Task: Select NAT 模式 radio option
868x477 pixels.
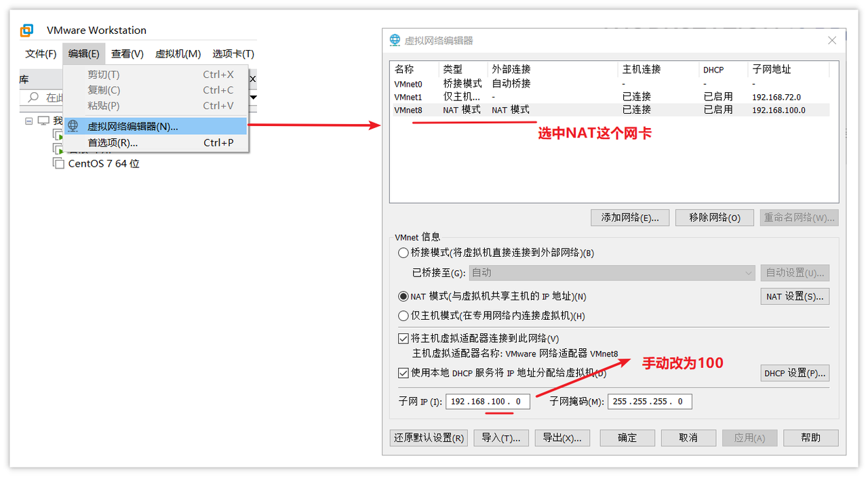Action: click(403, 296)
